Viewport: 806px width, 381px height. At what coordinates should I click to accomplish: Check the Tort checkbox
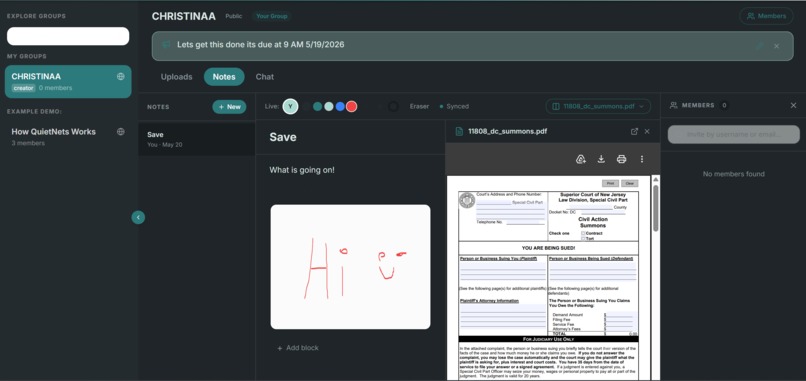583,239
